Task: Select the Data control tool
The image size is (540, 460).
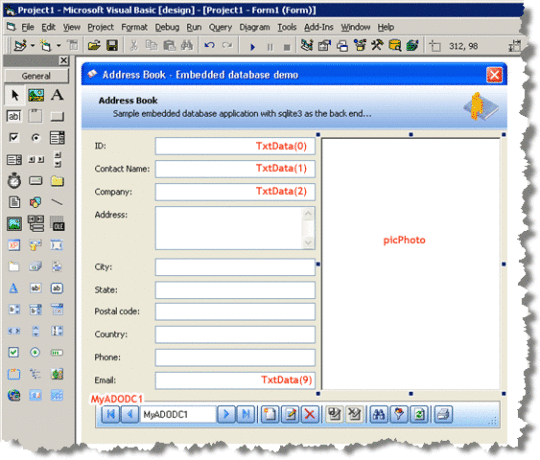Action: pyautogui.click(x=35, y=224)
